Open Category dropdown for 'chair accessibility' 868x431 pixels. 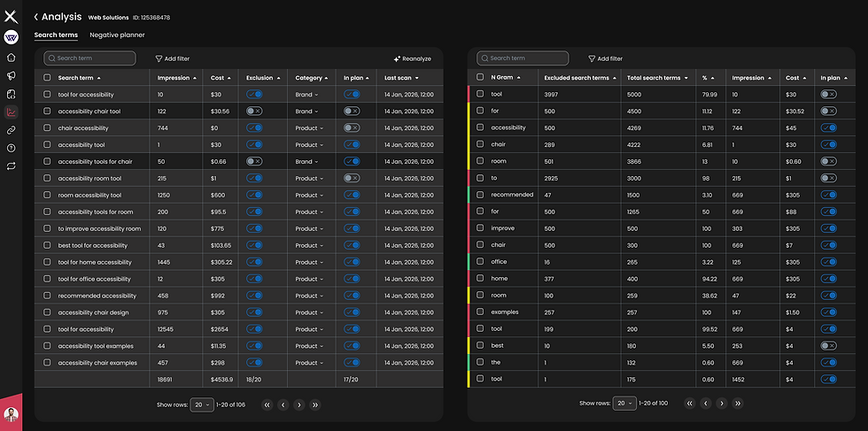coord(309,127)
